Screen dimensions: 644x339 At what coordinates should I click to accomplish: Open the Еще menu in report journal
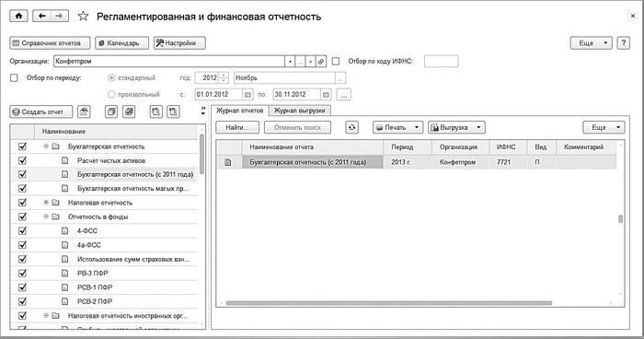[604, 127]
